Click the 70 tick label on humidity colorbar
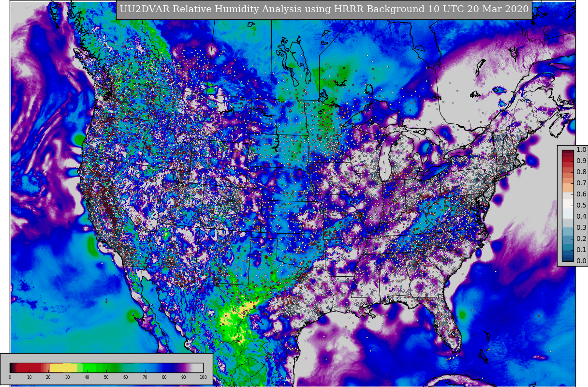Viewport: 588px width, 387px height. [x=145, y=377]
